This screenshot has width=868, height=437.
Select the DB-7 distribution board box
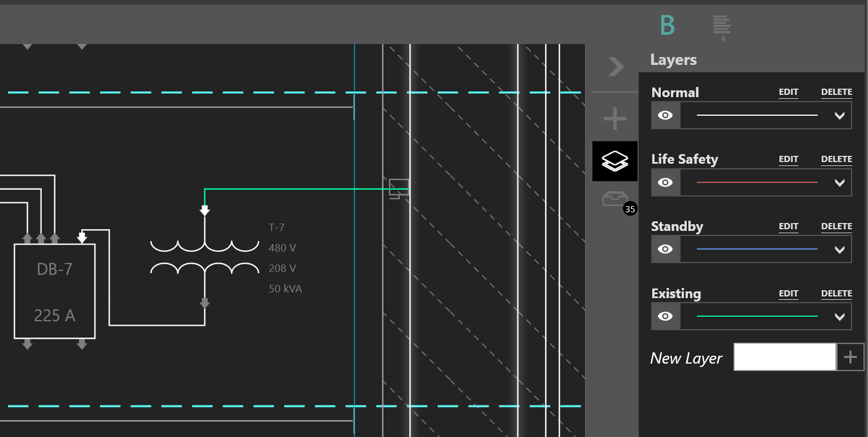pos(55,291)
